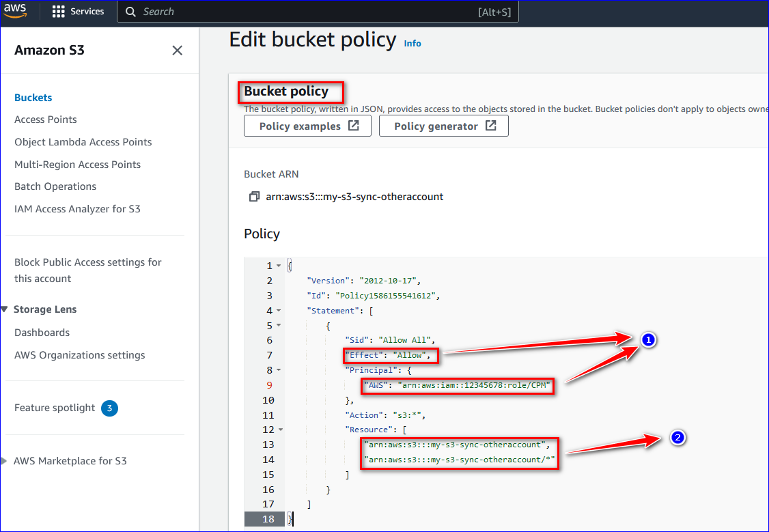The width and height of the screenshot is (769, 532).
Task: Click the resource ARN ending in otheraccount/*
Action: [460, 460]
